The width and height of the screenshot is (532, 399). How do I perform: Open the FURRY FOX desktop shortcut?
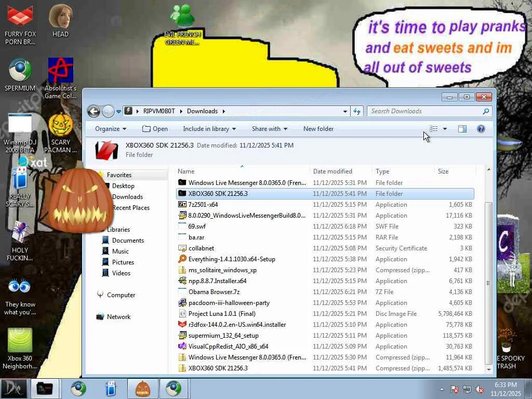pos(20,24)
